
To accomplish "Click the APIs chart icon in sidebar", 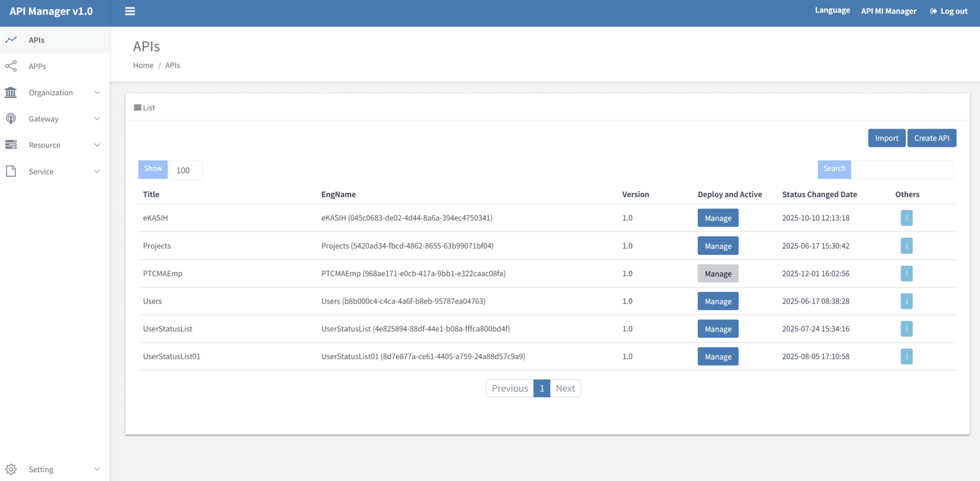I will (11, 40).
